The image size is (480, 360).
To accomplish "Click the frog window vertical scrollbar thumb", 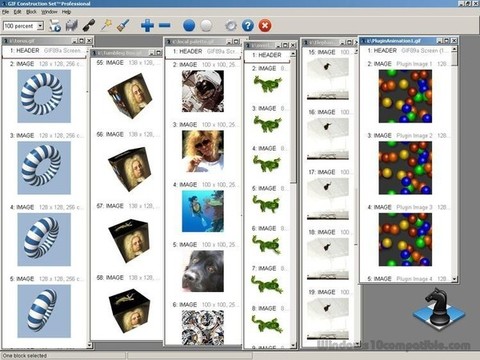I will (x=293, y=120).
